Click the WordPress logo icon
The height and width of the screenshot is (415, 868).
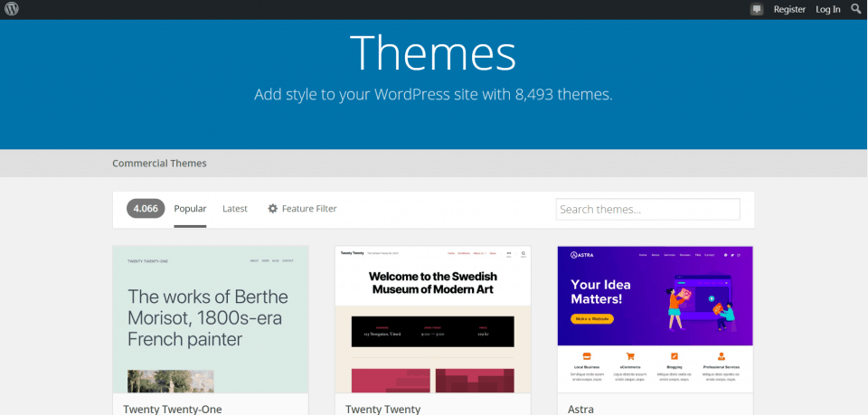click(x=12, y=9)
